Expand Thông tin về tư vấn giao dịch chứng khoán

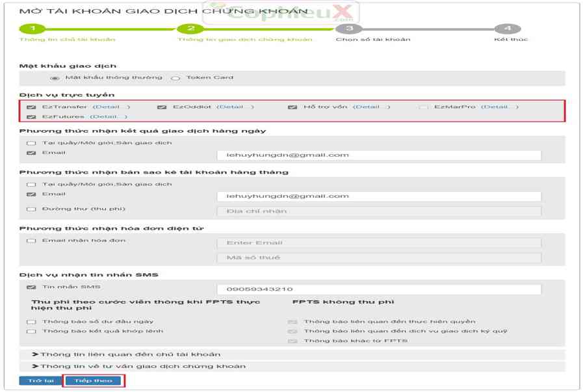139,366
